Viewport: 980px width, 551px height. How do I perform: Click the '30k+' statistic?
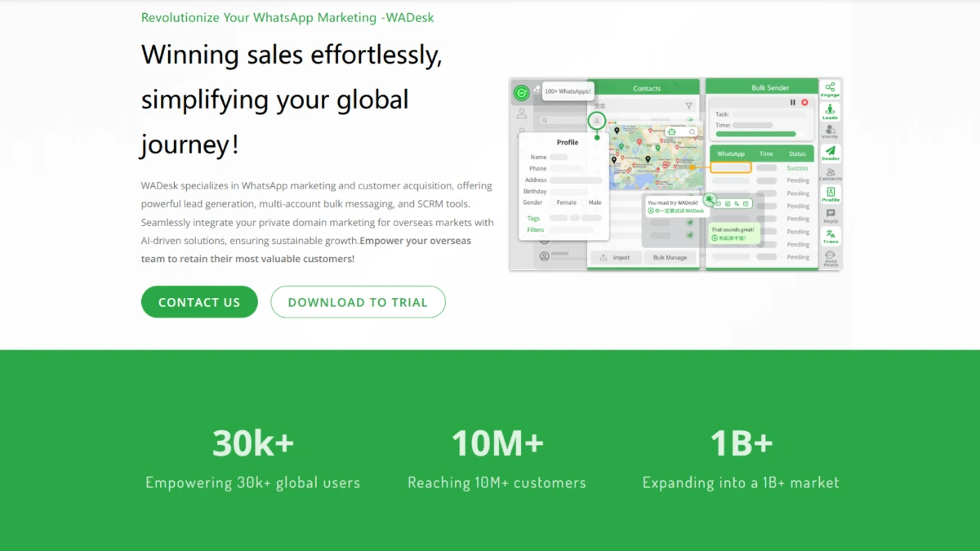point(253,443)
